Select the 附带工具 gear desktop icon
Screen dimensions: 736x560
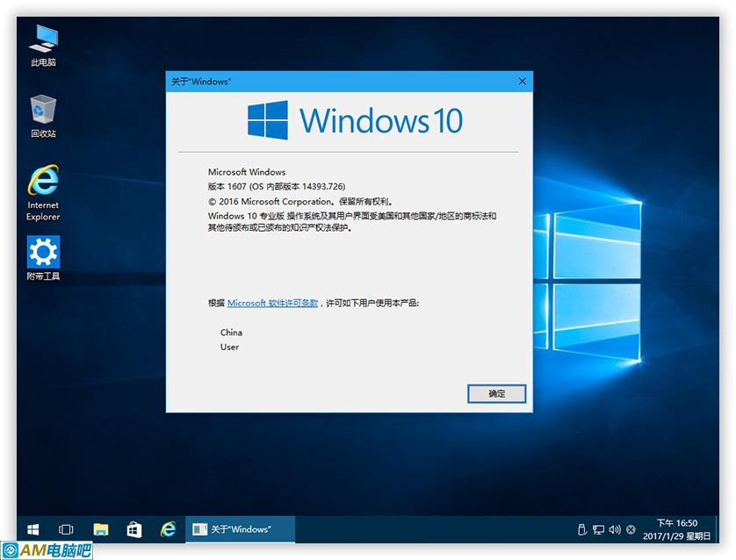43,258
